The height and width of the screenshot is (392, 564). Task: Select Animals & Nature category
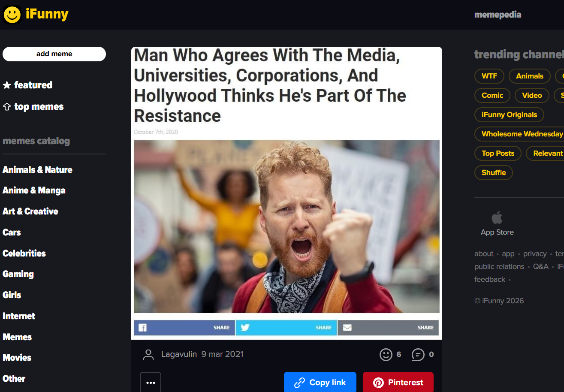coord(37,170)
